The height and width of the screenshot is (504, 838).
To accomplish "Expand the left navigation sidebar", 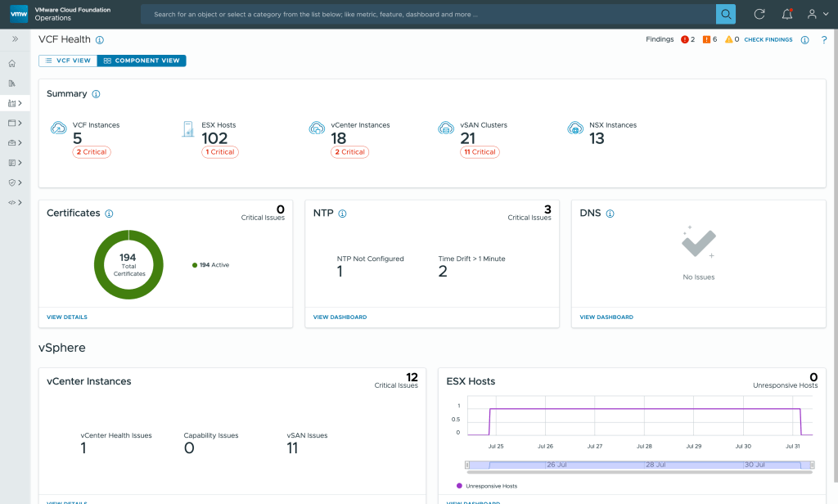I will (x=15, y=38).
